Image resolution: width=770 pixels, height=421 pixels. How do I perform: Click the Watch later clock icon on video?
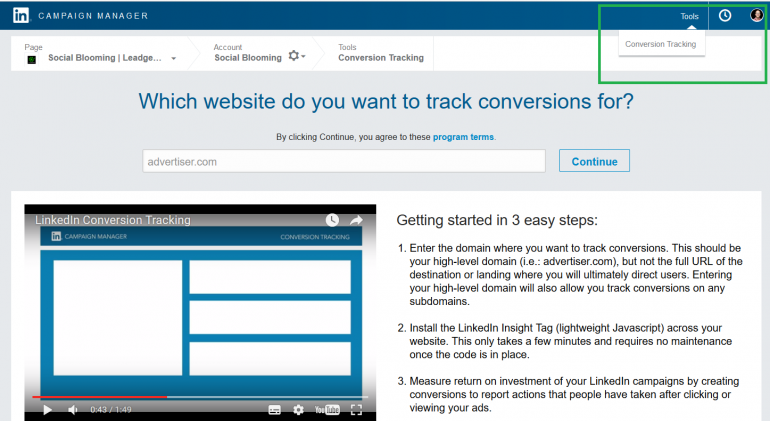pyautogui.click(x=332, y=220)
